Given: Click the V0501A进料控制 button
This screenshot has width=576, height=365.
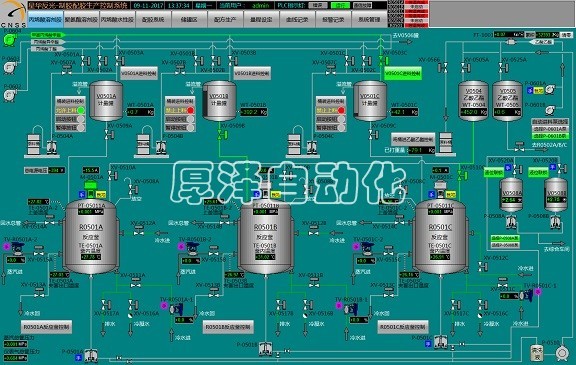Looking at the screenshot, I should click(x=139, y=73).
